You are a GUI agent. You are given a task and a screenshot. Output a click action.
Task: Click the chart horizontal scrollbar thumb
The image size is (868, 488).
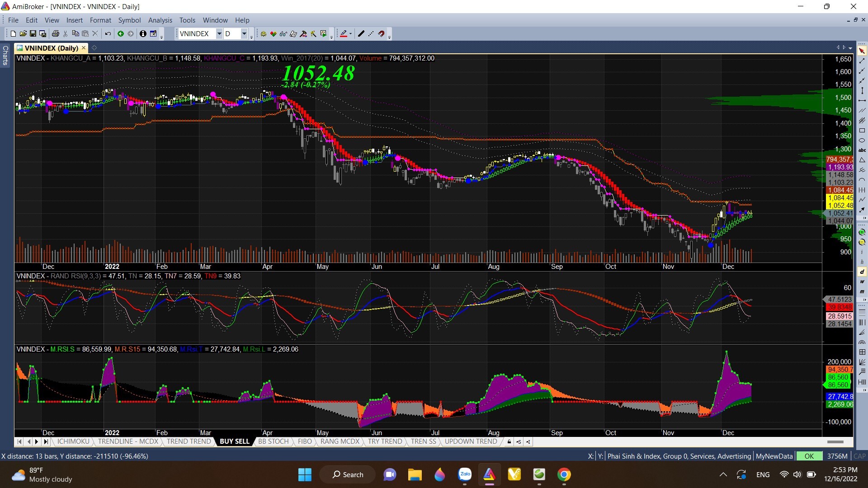[835, 441]
